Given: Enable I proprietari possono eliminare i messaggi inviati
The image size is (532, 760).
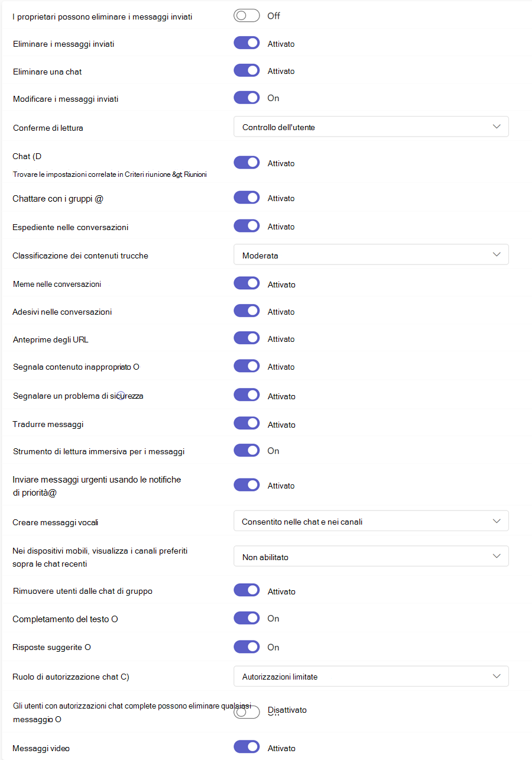Looking at the screenshot, I should 246,15.
